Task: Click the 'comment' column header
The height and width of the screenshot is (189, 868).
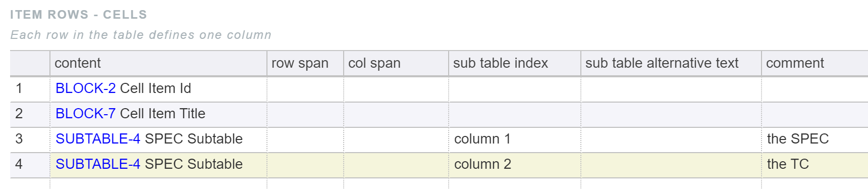Action: click(x=815, y=63)
